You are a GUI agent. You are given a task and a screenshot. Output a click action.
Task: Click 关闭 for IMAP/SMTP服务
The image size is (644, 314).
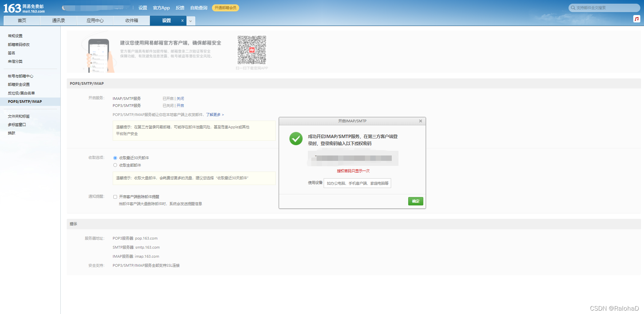pyautogui.click(x=180, y=99)
